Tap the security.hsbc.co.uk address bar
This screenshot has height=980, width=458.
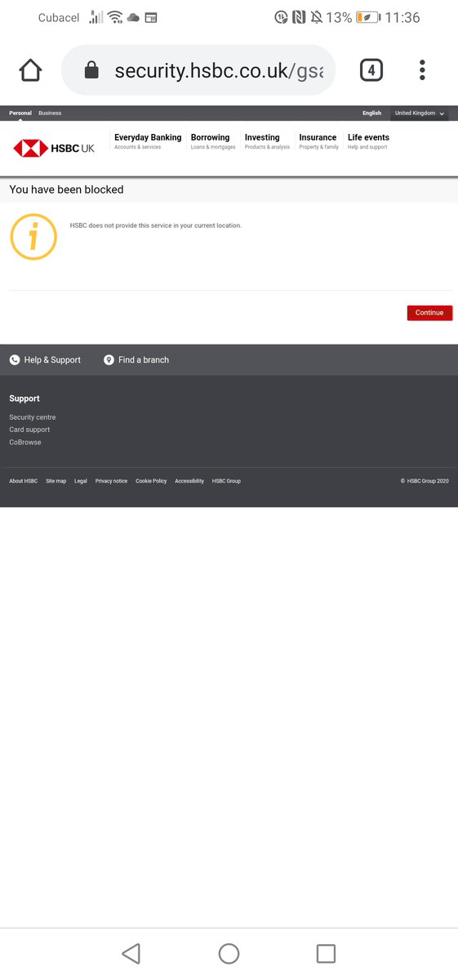point(198,71)
